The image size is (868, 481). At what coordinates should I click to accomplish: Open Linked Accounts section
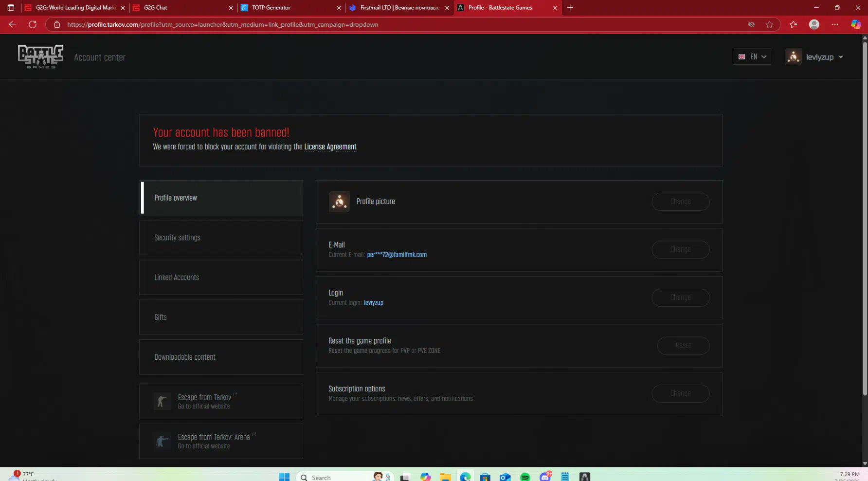[x=221, y=277]
